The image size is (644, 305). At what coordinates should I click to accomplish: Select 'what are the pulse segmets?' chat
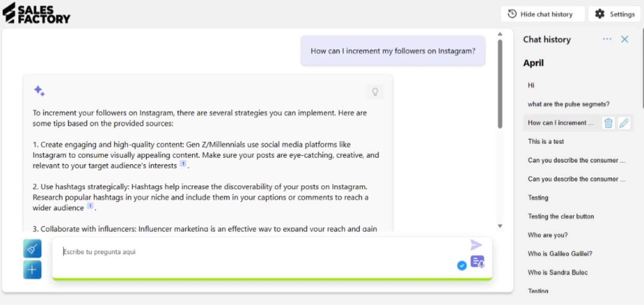[568, 104]
